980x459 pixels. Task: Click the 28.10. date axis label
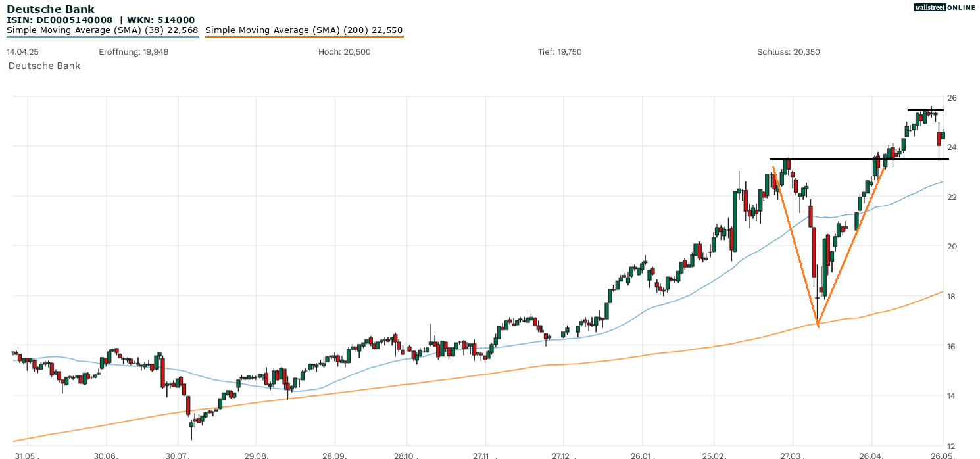pyautogui.click(x=406, y=456)
